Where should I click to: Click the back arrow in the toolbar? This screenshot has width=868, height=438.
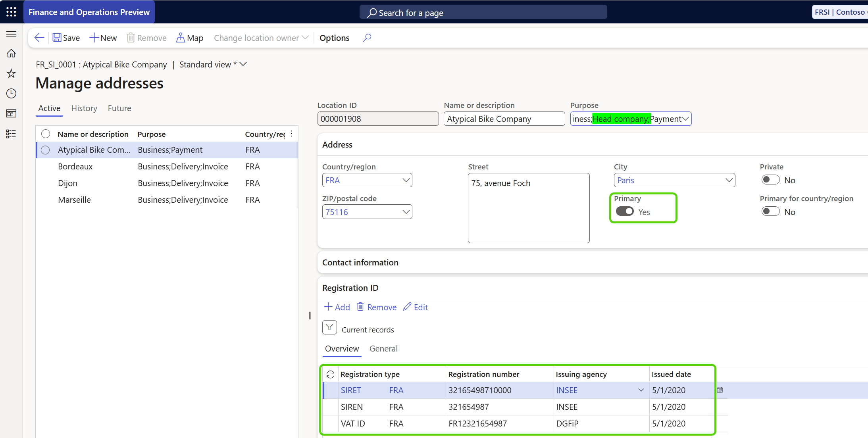(39, 38)
